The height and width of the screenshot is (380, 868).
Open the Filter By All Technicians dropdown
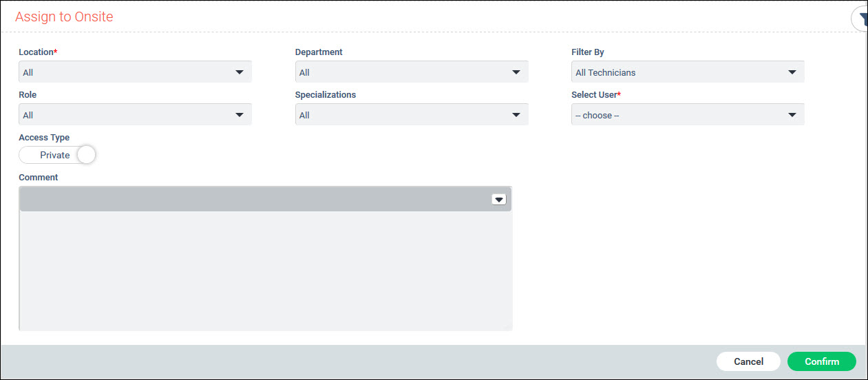[x=687, y=72]
